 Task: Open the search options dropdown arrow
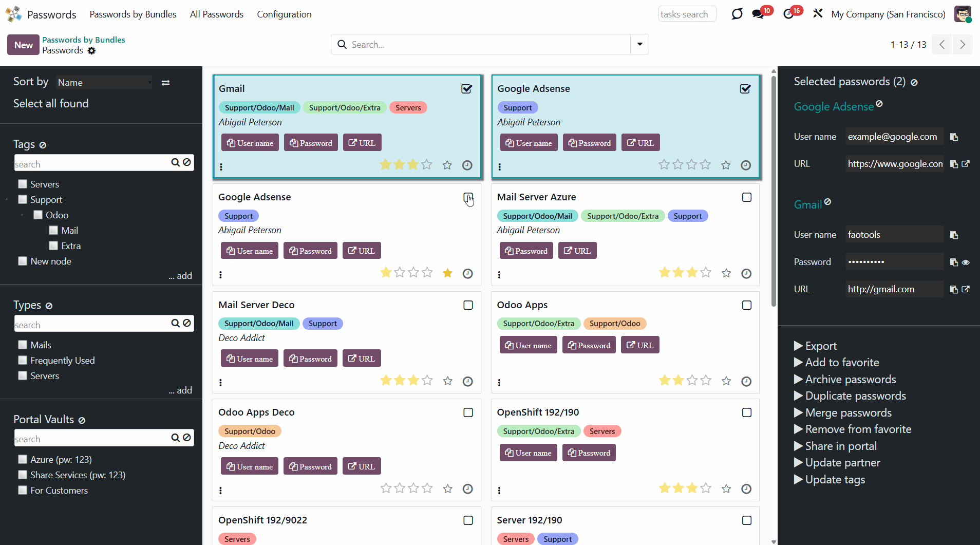640,44
